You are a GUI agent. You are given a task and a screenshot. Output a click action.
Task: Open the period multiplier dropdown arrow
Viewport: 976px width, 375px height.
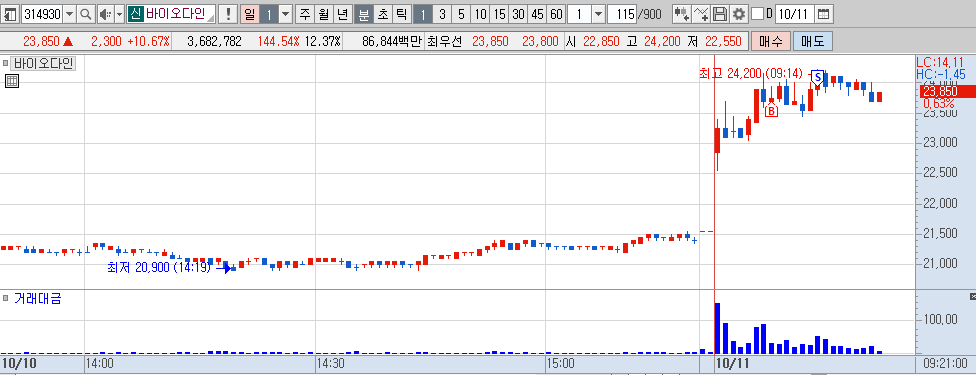pos(285,14)
